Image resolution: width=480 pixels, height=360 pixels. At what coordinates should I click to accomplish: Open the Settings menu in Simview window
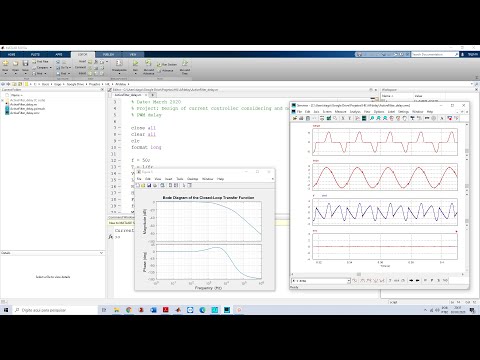coord(403,112)
